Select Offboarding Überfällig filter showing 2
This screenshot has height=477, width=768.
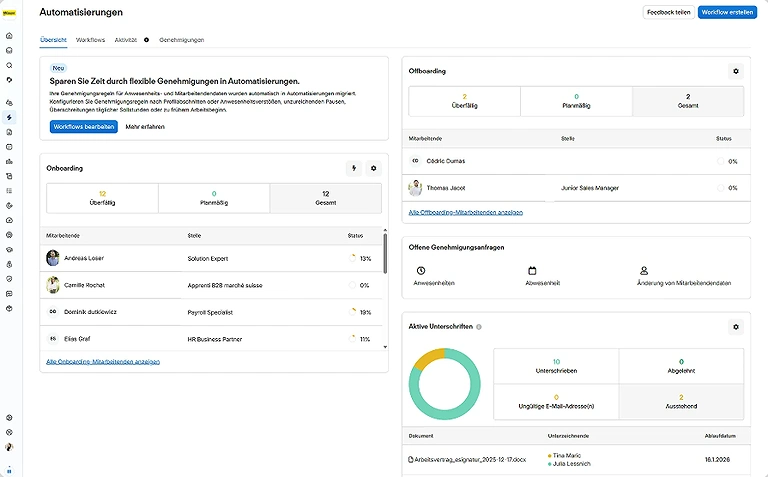[464, 101]
